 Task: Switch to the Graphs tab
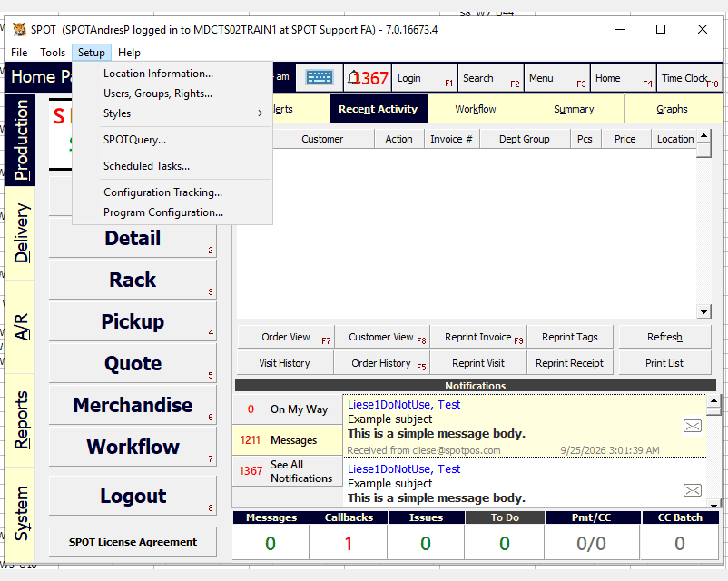pyautogui.click(x=673, y=109)
